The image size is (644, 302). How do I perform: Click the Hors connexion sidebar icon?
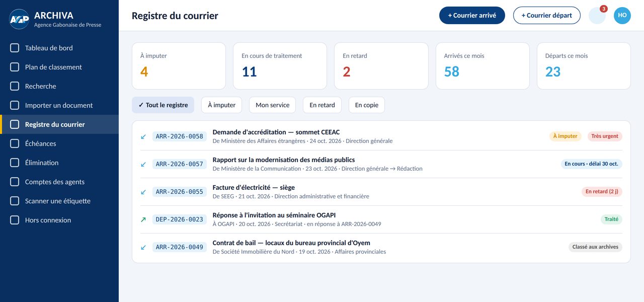[15, 220]
